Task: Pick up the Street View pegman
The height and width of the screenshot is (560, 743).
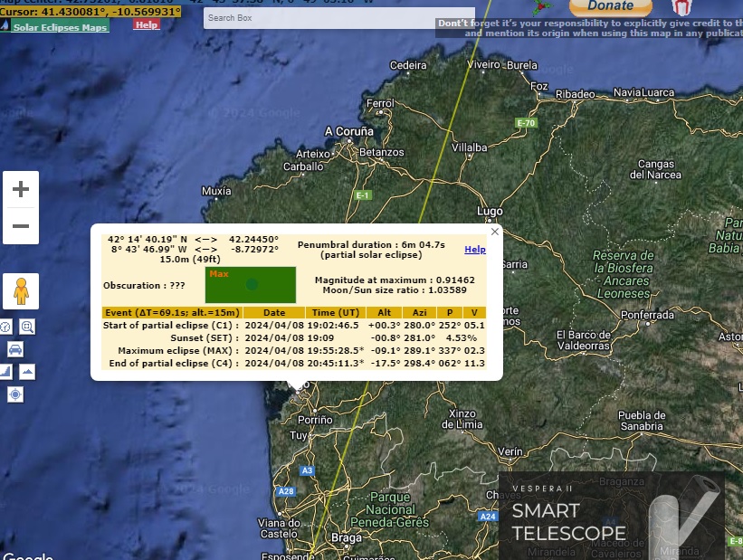Action: [21, 291]
